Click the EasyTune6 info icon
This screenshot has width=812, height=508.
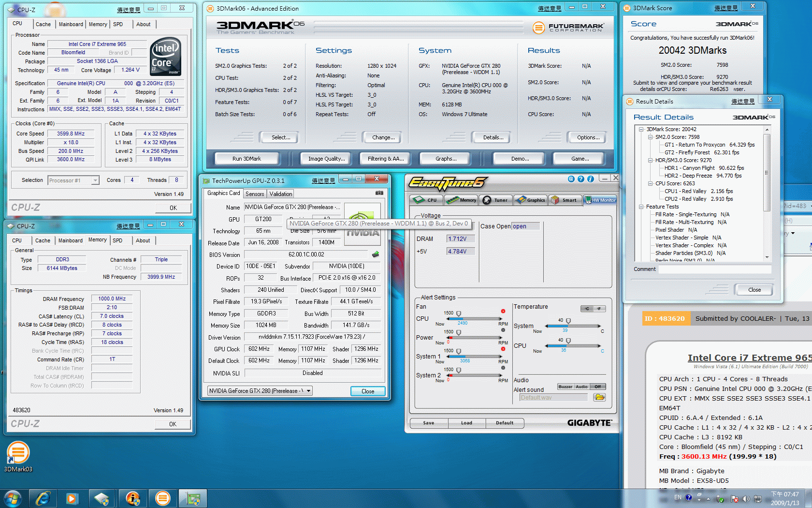(590, 179)
